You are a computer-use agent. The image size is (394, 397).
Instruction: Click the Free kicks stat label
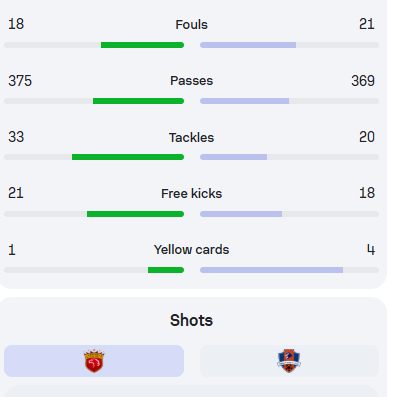pyautogui.click(x=191, y=194)
